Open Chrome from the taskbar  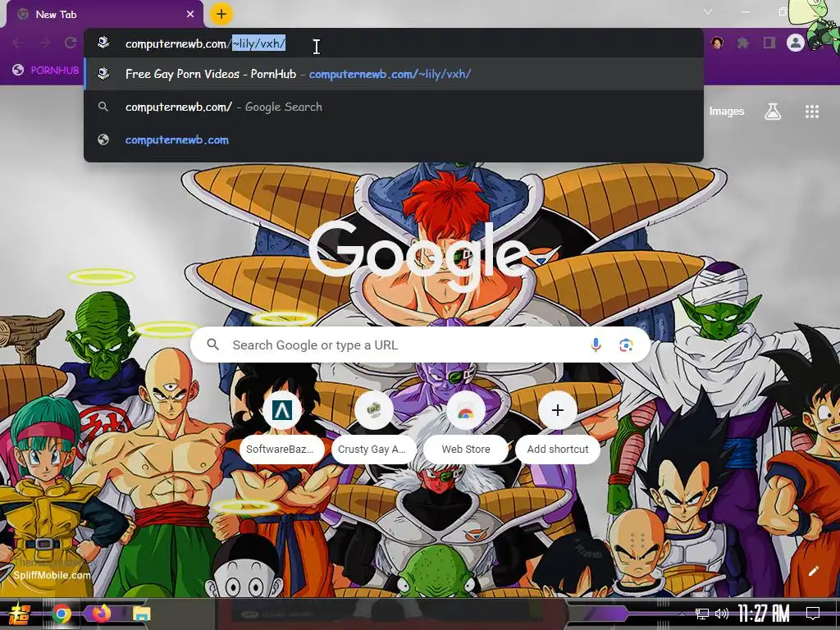tap(61, 614)
